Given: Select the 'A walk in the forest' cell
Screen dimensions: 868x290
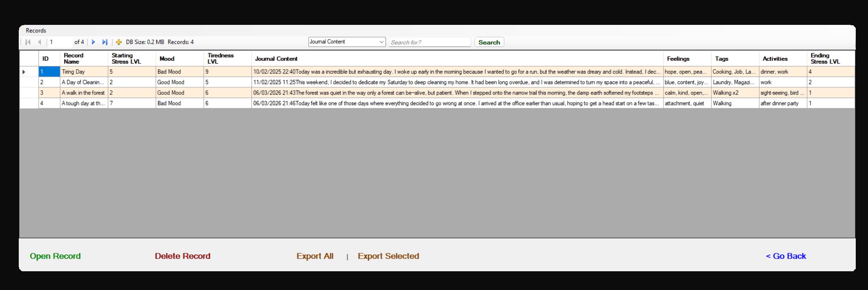Looking at the screenshot, I should 84,93.
